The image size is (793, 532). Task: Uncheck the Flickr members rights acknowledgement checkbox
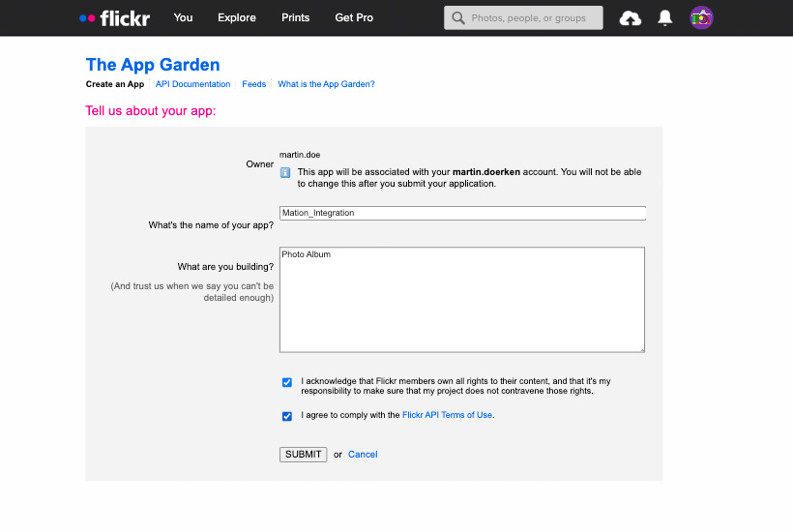coord(287,382)
